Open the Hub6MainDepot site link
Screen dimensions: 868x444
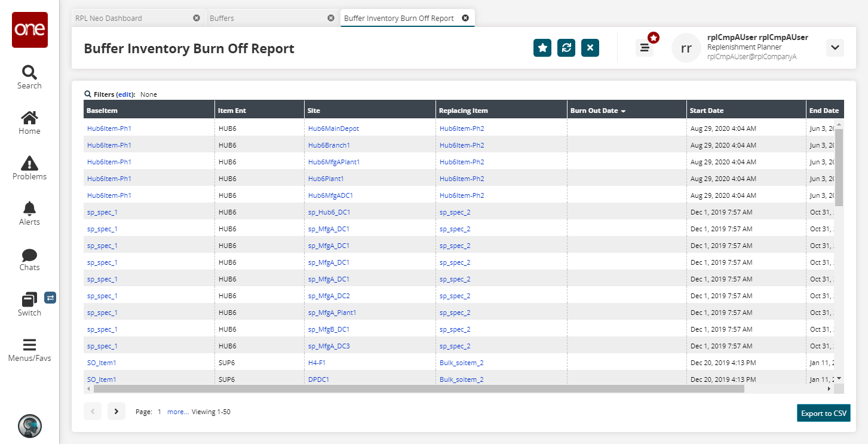[333, 128]
